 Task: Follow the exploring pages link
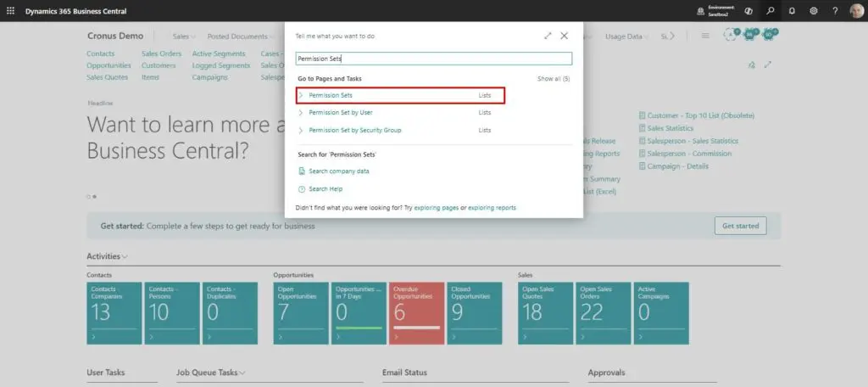[x=437, y=208]
